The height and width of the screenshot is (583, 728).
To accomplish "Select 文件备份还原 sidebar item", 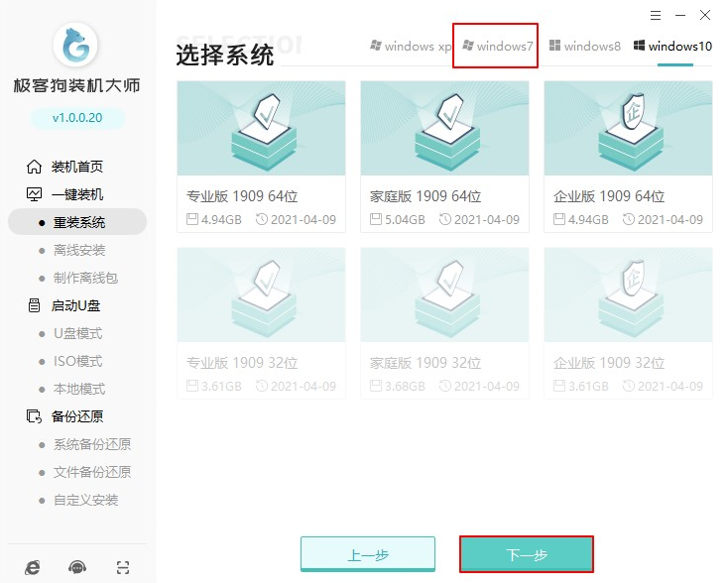I will coord(92,472).
